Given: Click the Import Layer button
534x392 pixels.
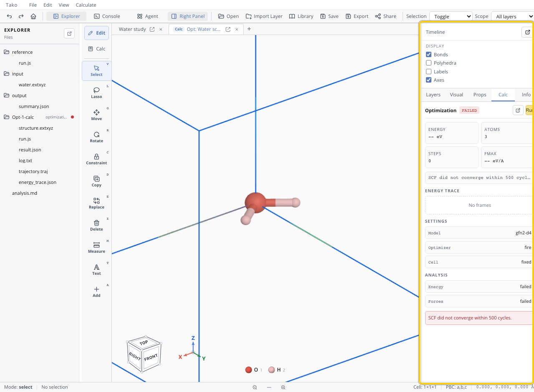Looking at the screenshot, I should pyautogui.click(x=264, y=16).
